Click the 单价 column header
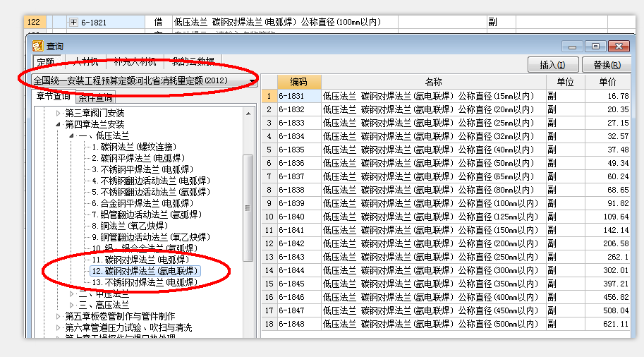The height and width of the screenshot is (357, 644). click(x=608, y=82)
